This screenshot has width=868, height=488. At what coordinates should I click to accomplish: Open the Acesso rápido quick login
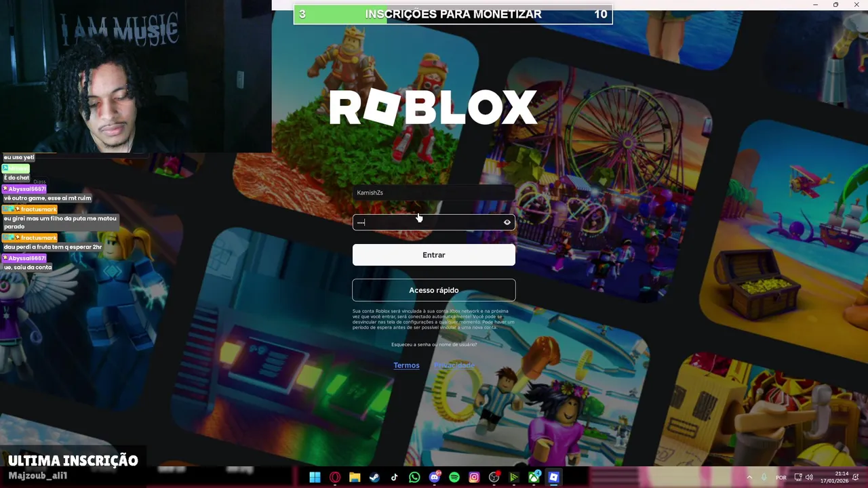coord(434,290)
